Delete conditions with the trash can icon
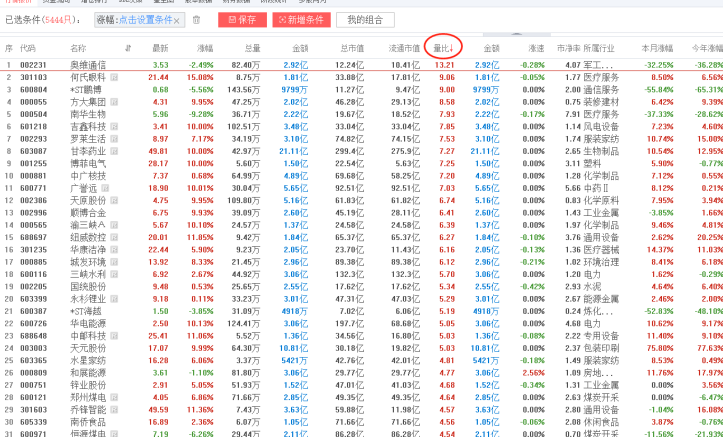This screenshot has width=724, height=438. (x=196, y=20)
